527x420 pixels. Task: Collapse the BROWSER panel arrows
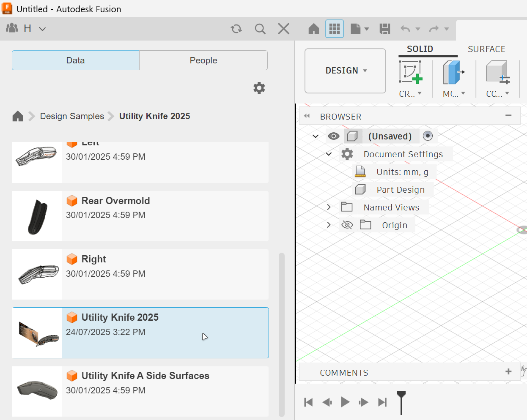[307, 116]
